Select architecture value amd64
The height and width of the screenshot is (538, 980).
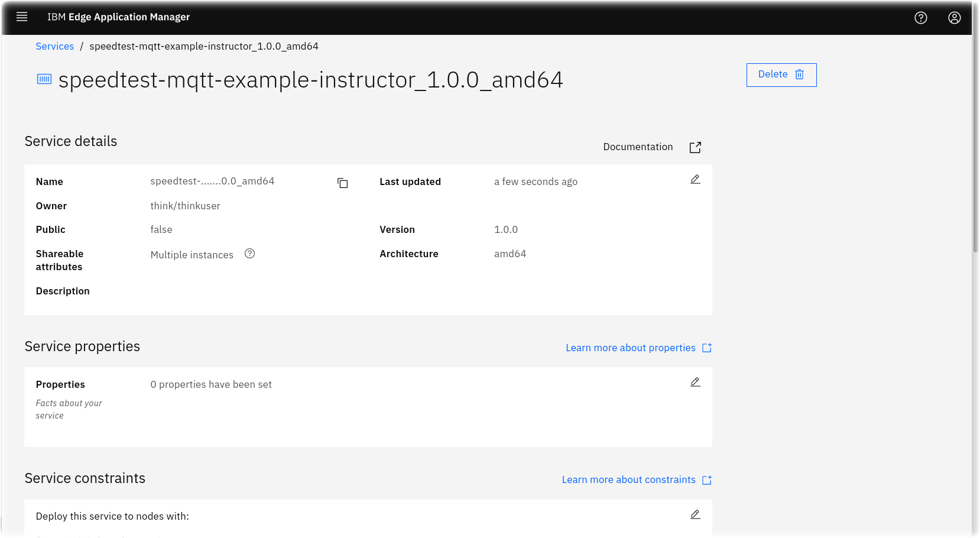tap(510, 254)
